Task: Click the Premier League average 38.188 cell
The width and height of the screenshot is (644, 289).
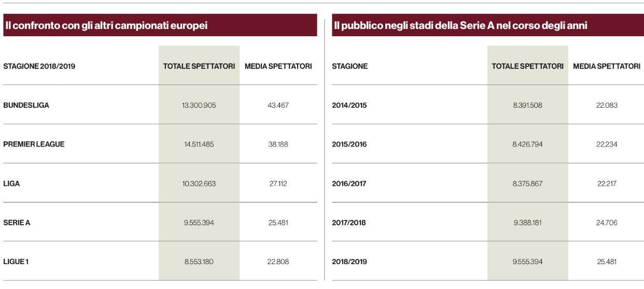Action: [278, 144]
